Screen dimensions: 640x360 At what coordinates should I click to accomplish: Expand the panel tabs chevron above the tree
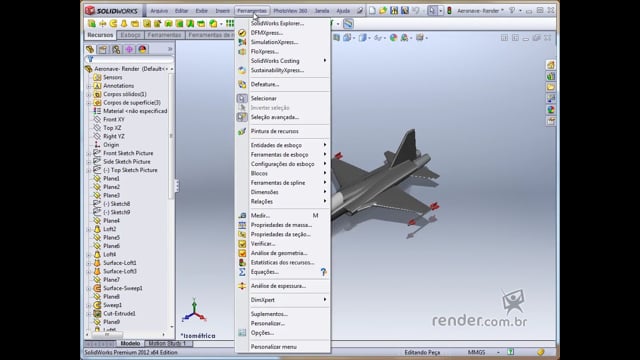click(170, 49)
